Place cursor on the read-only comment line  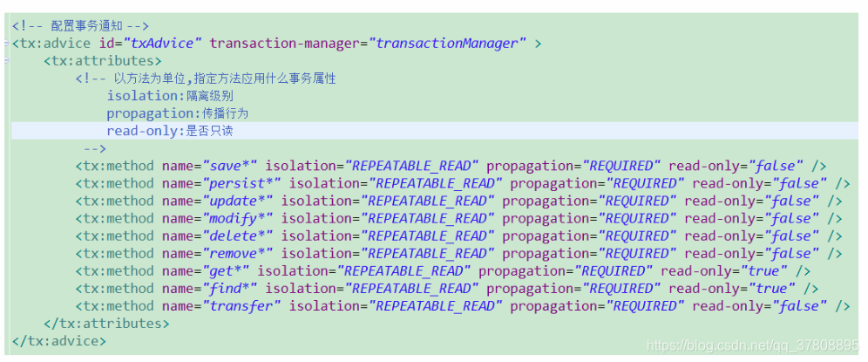435,131
